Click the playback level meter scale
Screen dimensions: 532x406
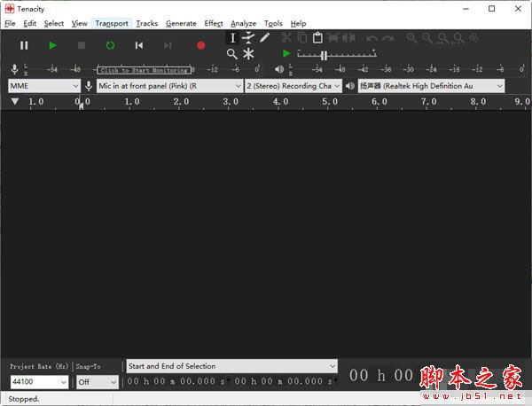pos(409,69)
